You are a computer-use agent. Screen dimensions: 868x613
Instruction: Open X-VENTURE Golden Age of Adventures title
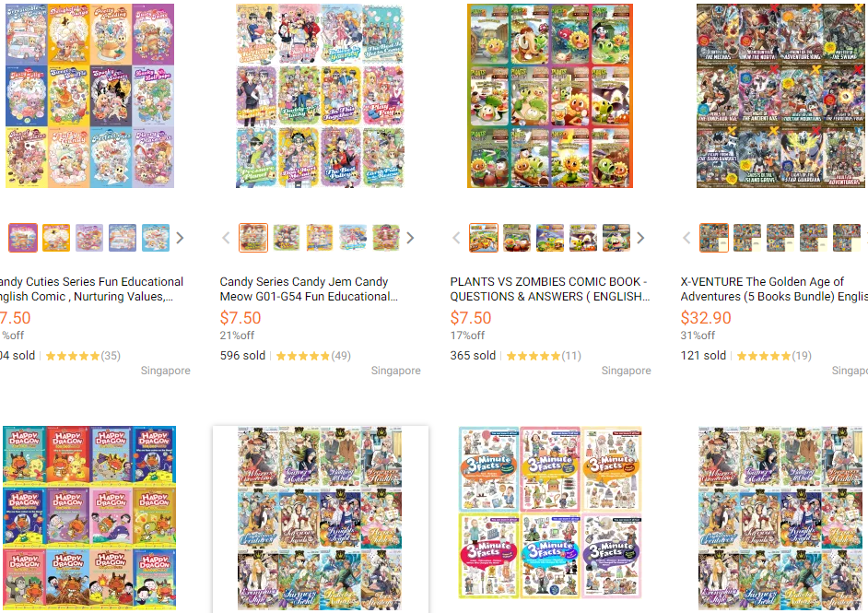[x=774, y=289]
